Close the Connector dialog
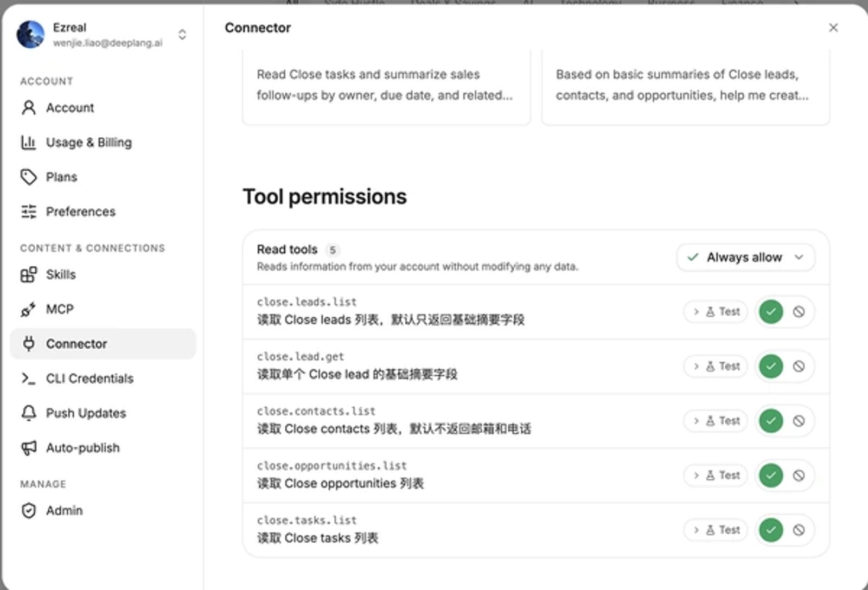Screen dimensions: 868x590 point(833,28)
